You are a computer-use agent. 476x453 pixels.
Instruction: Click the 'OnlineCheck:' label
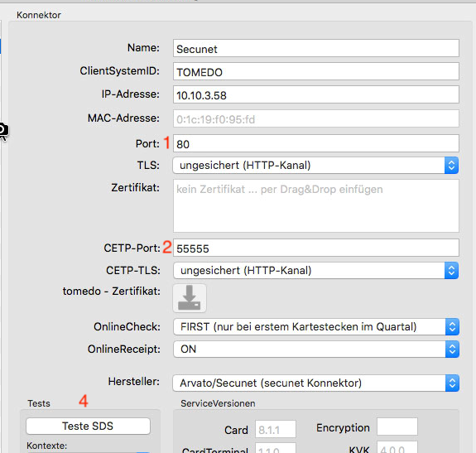pos(127,327)
